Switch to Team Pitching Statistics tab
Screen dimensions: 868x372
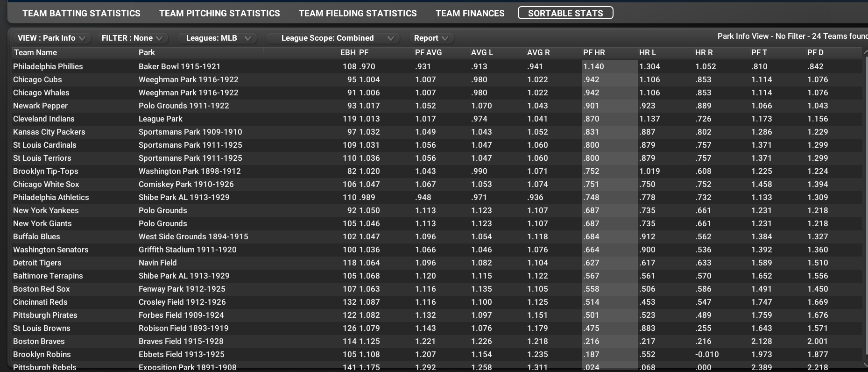219,13
